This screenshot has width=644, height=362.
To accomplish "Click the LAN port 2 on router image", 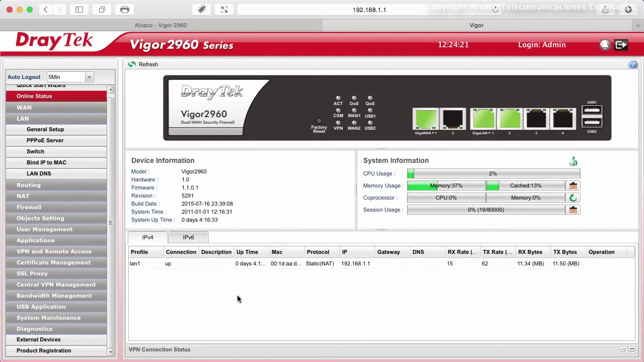I will tap(510, 119).
